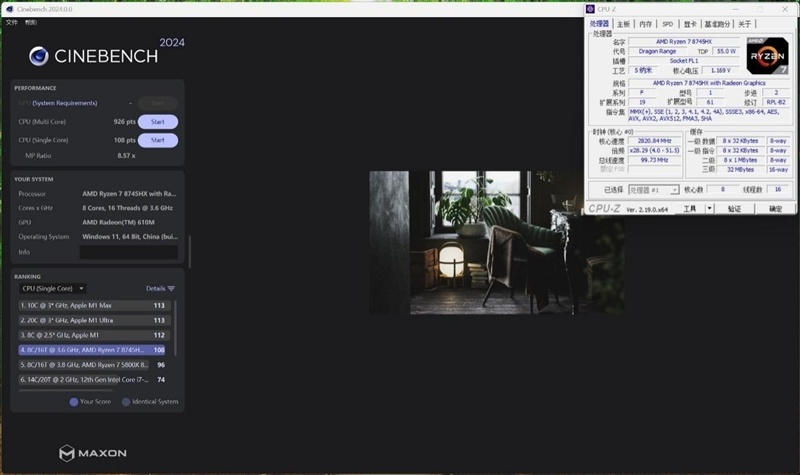Click the RPL-B2 revision field
The height and width of the screenshot is (475, 800).
pyautogui.click(x=776, y=102)
